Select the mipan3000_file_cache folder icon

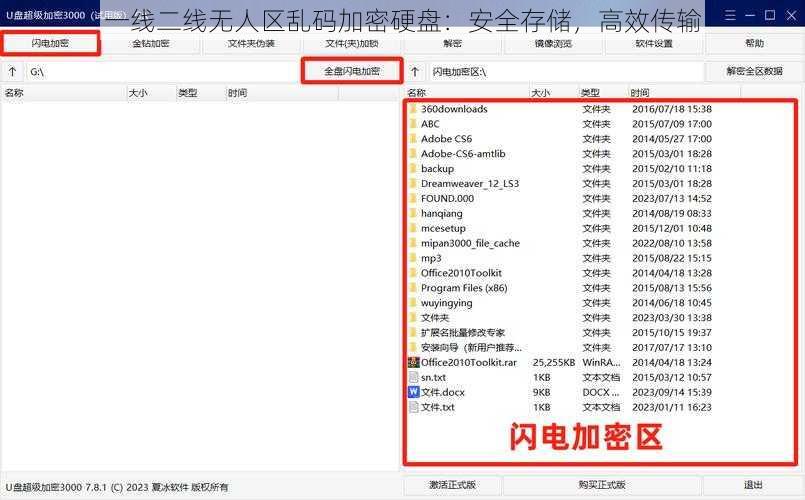[413, 243]
